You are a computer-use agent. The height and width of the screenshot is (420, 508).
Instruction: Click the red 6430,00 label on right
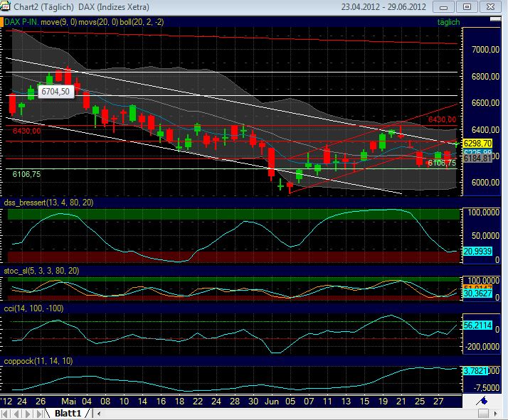(x=443, y=119)
